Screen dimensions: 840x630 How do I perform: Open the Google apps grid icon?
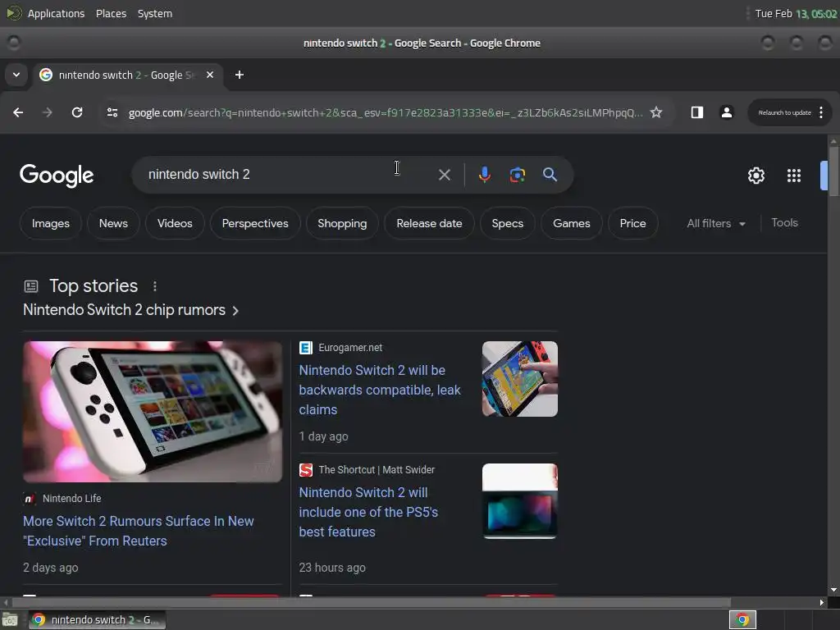[x=794, y=176]
